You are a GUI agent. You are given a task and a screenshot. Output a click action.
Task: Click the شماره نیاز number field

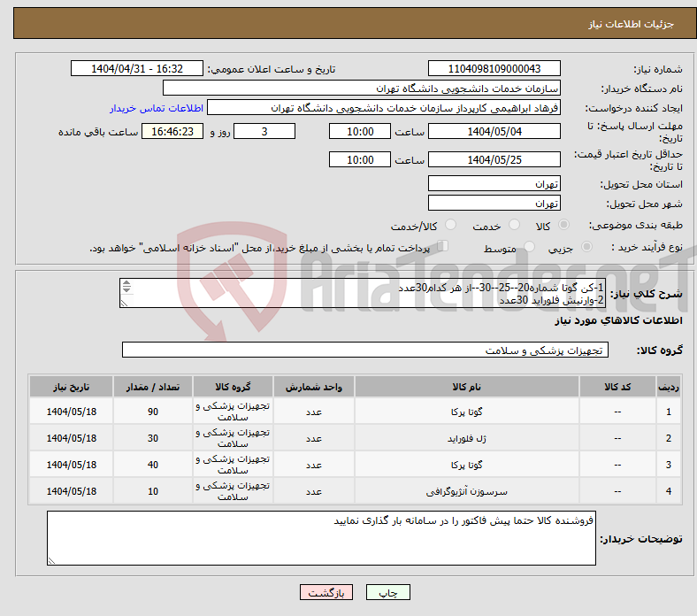494,69
